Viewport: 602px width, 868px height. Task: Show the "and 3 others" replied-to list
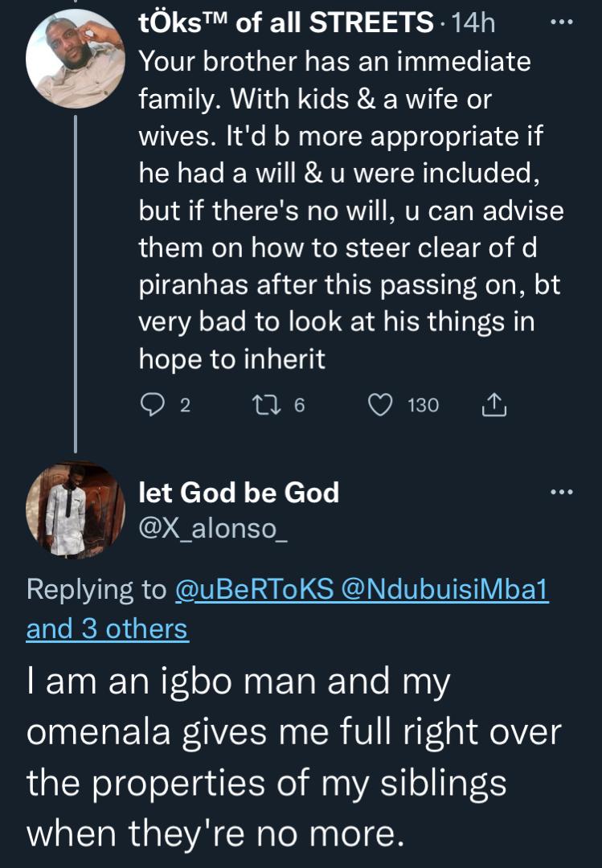click(x=107, y=628)
